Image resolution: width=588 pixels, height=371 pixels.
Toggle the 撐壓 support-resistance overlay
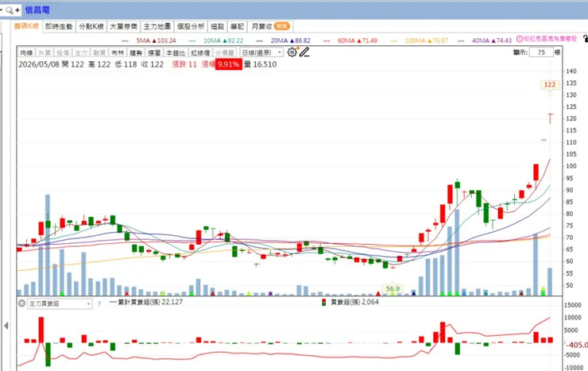click(154, 52)
